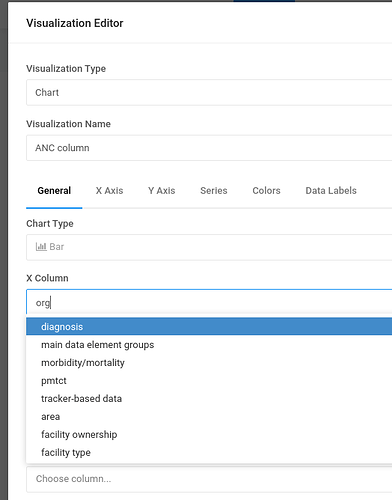Pick 'morbidity/mortality' from the list

(x=209, y=363)
